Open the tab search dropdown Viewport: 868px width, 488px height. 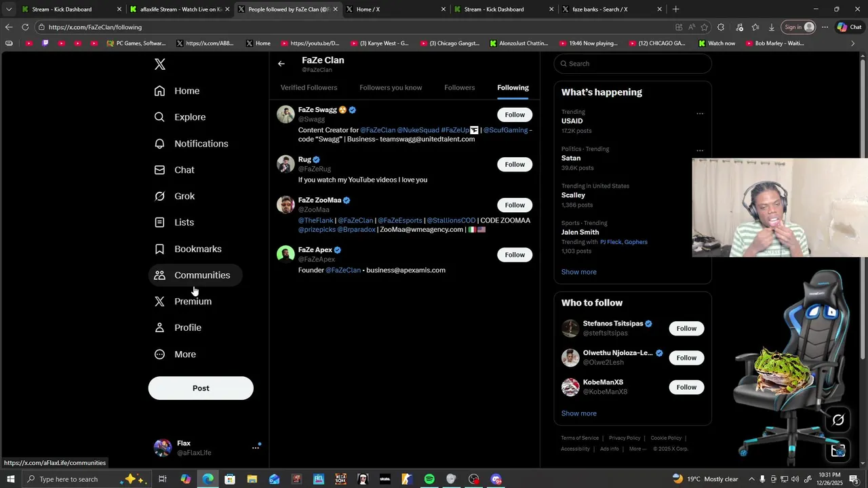pyautogui.click(x=9, y=9)
